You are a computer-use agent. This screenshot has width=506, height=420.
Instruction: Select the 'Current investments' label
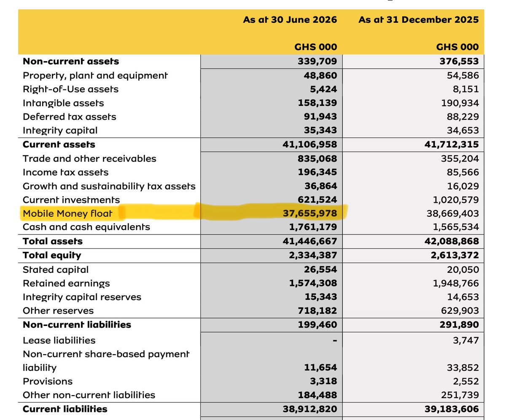point(71,200)
